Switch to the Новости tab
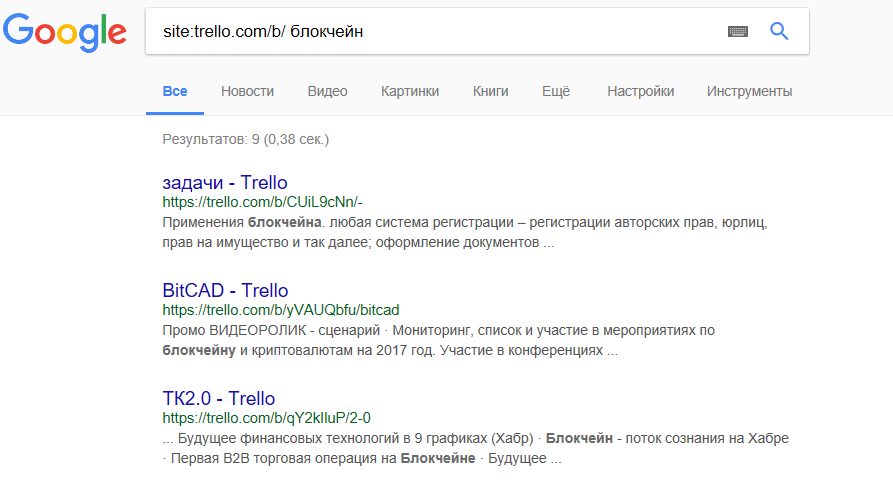This screenshot has width=893, height=494. click(247, 91)
